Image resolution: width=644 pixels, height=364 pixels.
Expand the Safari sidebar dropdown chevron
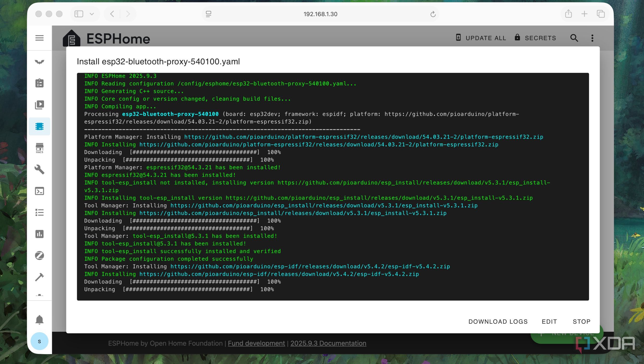point(92,14)
